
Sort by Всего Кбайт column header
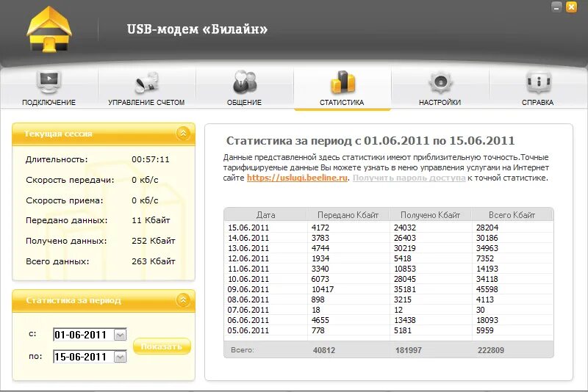[x=512, y=215]
